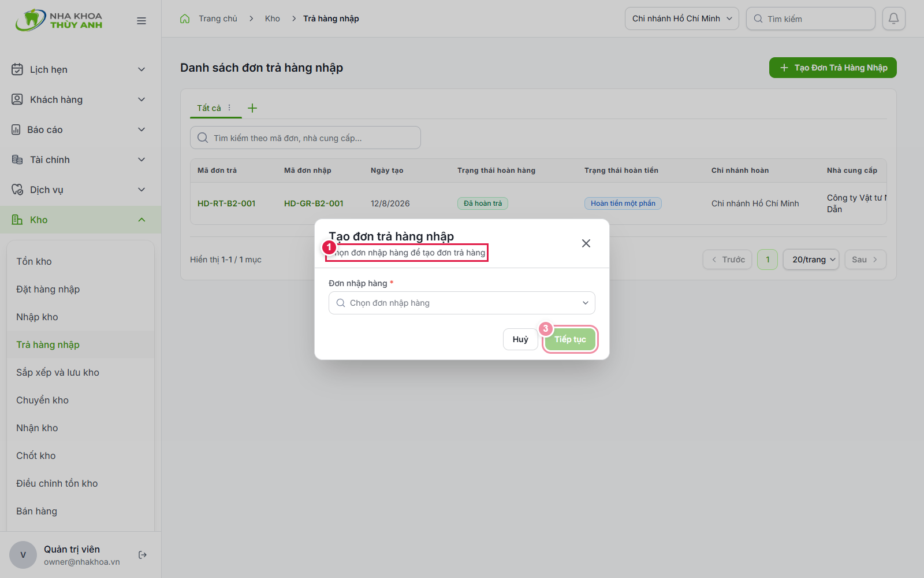This screenshot has width=924, height=578.
Task: Click the top Tìm kiếm search field
Action: coord(811,18)
